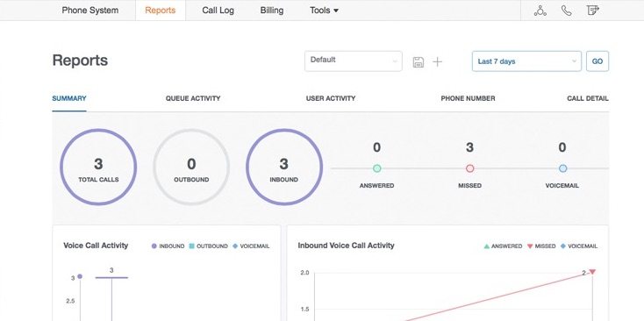Open the Last 7 days date range dropdown
Viewport: 644px width, 321px height.
[526, 61]
